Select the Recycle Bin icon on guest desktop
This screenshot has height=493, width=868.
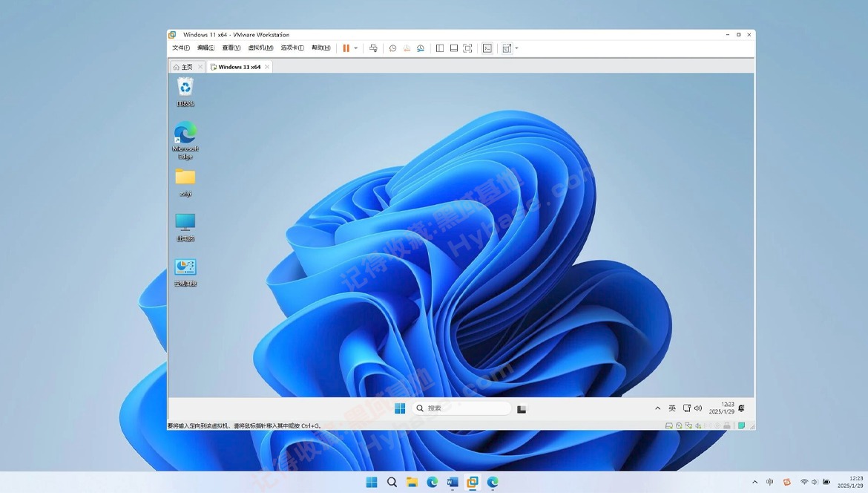tap(185, 88)
